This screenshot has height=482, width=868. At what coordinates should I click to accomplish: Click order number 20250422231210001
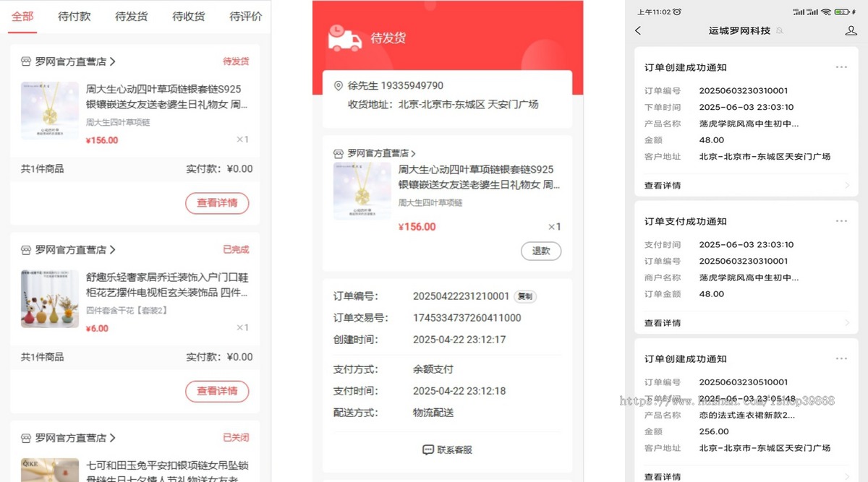point(461,296)
